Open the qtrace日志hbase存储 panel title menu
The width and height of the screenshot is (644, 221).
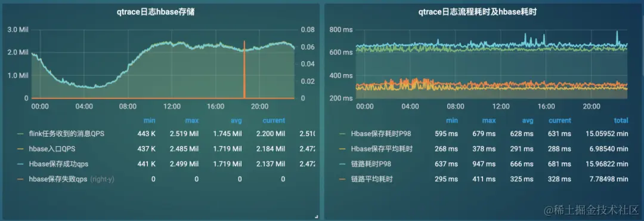click(156, 13)
